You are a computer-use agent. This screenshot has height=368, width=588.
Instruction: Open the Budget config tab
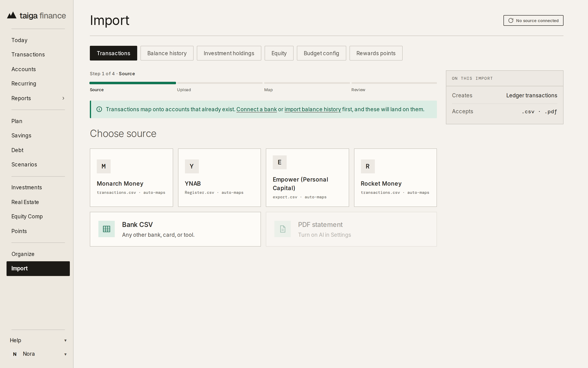pos(321,53)
